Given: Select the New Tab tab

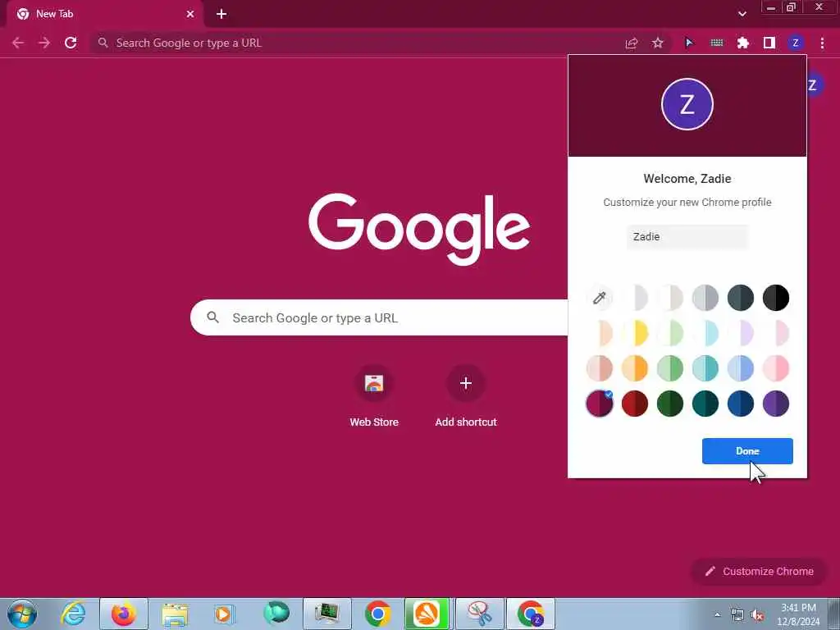Looking at the screenshot, I should (104, 14).
